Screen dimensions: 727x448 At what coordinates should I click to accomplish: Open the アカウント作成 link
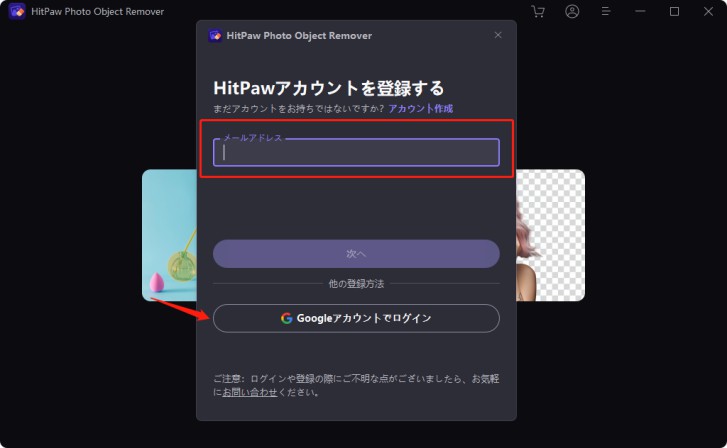click(x=421, y=109)
